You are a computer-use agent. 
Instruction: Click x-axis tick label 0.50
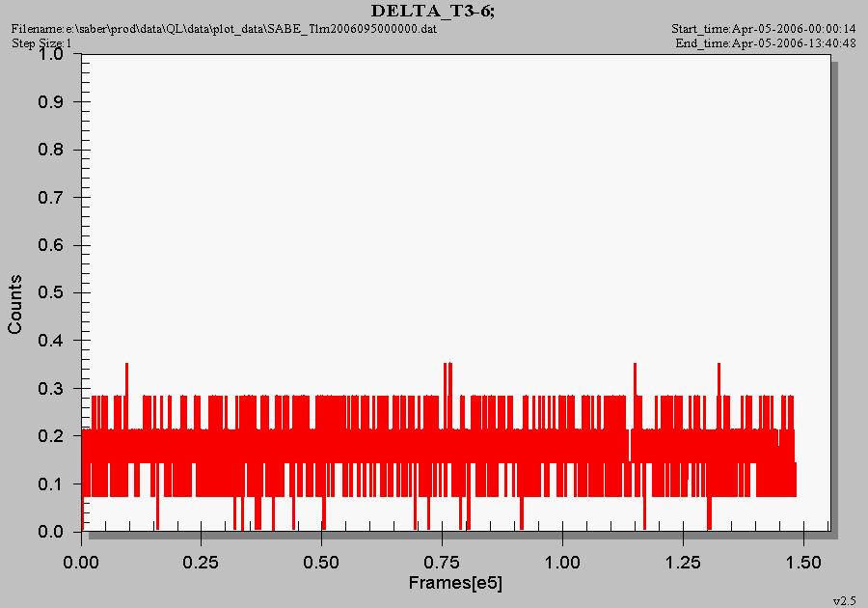click(x=321, y=563)
